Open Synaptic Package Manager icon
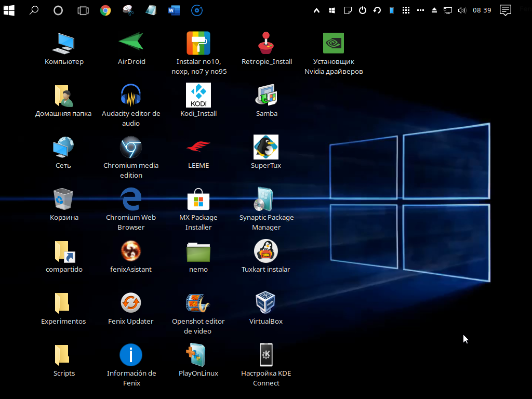This screenshot has height=399, width=532. (x=264, y=199)
